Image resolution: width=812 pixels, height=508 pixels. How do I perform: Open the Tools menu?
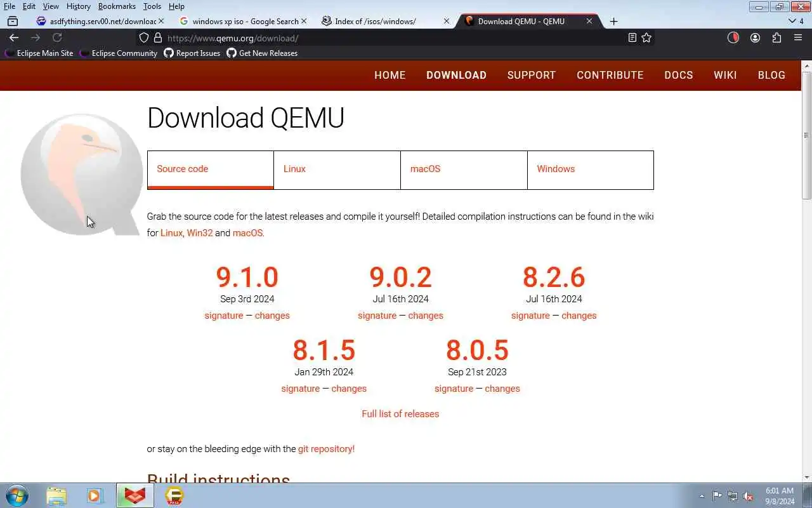coord(152,6)
